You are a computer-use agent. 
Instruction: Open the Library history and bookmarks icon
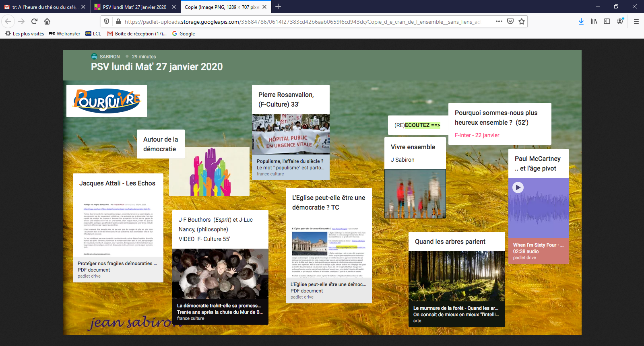coord(594,21)
